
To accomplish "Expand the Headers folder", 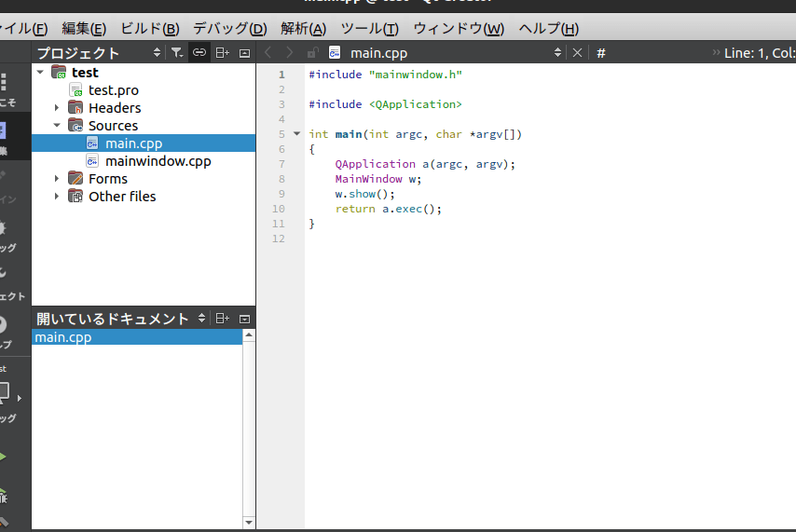I will pos(57,108).
